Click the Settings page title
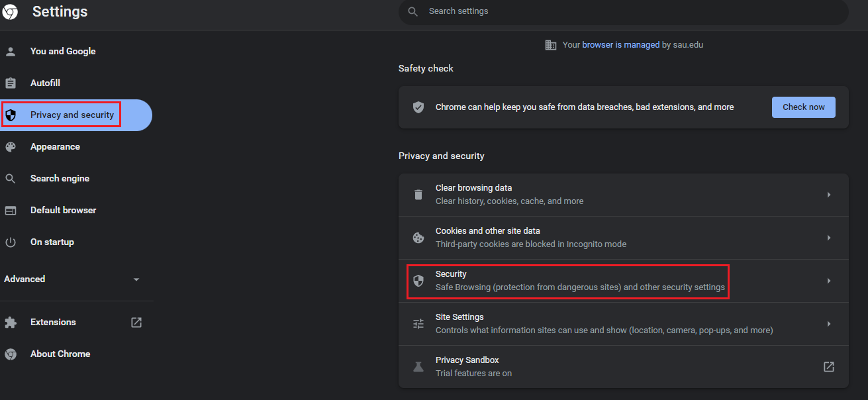 tap(60, 12)
